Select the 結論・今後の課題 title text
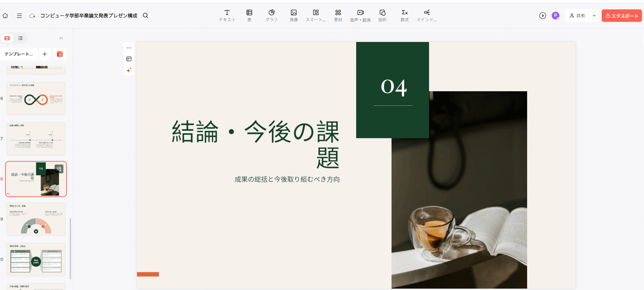The image size is (644, 290). tap(256, 145)
